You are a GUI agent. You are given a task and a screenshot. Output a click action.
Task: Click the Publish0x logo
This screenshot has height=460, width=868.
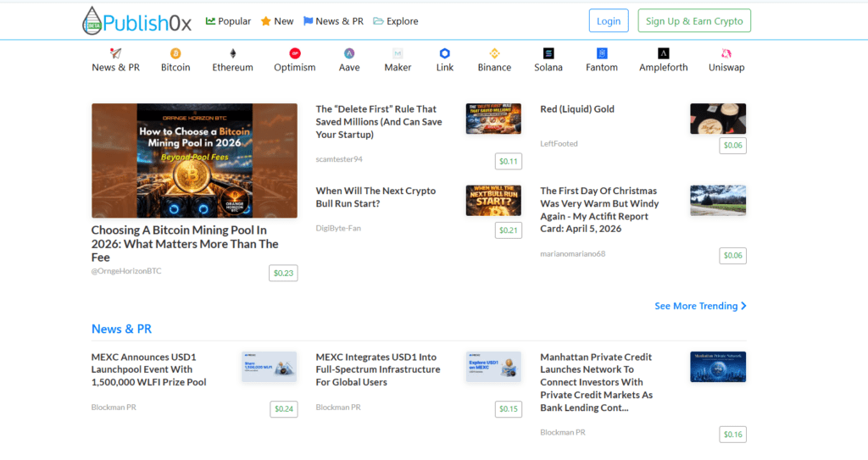pyautogui.click(x=136, y=21)
